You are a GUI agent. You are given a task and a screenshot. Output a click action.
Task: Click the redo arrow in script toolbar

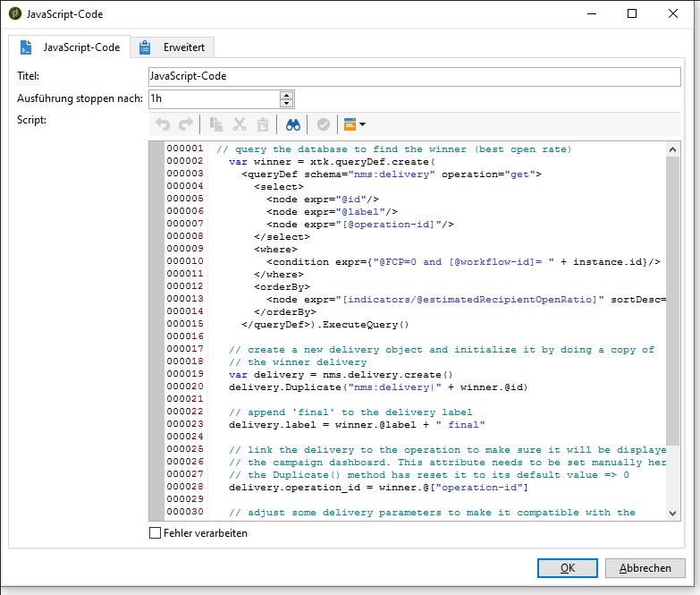185,124
